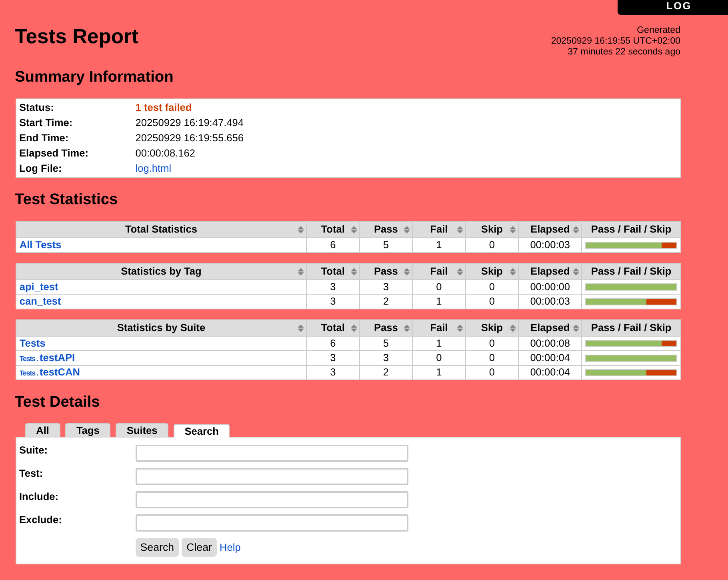Open the log.html link

tap(153, 169)
